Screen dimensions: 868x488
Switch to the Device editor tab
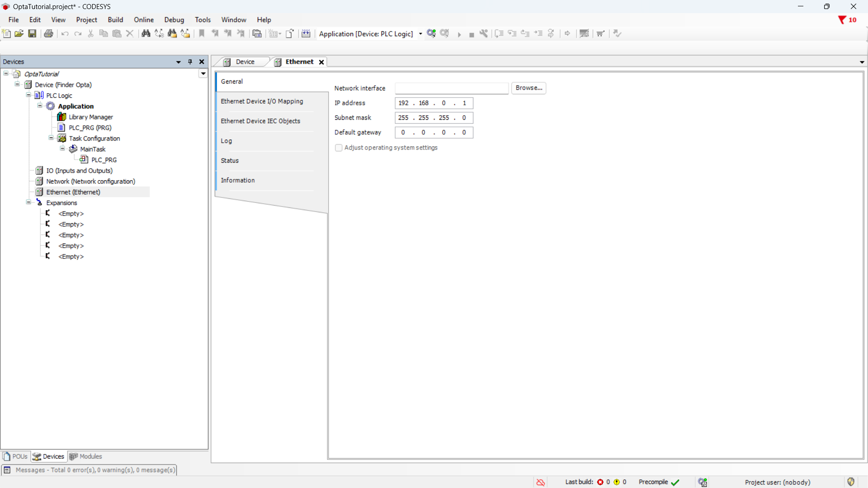tap(245, 62)
